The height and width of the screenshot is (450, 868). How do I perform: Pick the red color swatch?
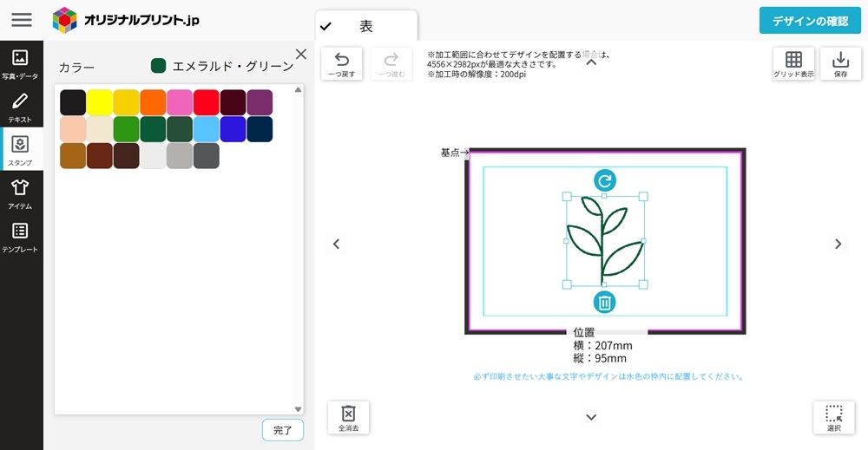tap(207, 102)
